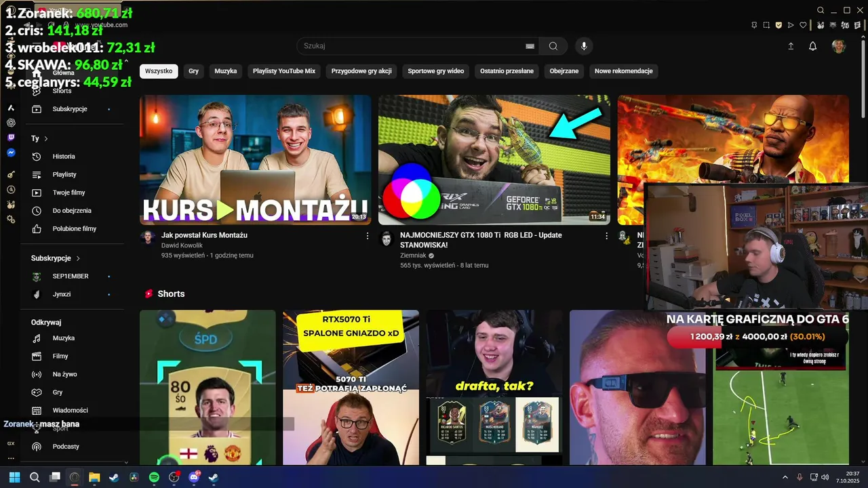Open Twoje filmy

pyautogui.click(x=72, y=192)
